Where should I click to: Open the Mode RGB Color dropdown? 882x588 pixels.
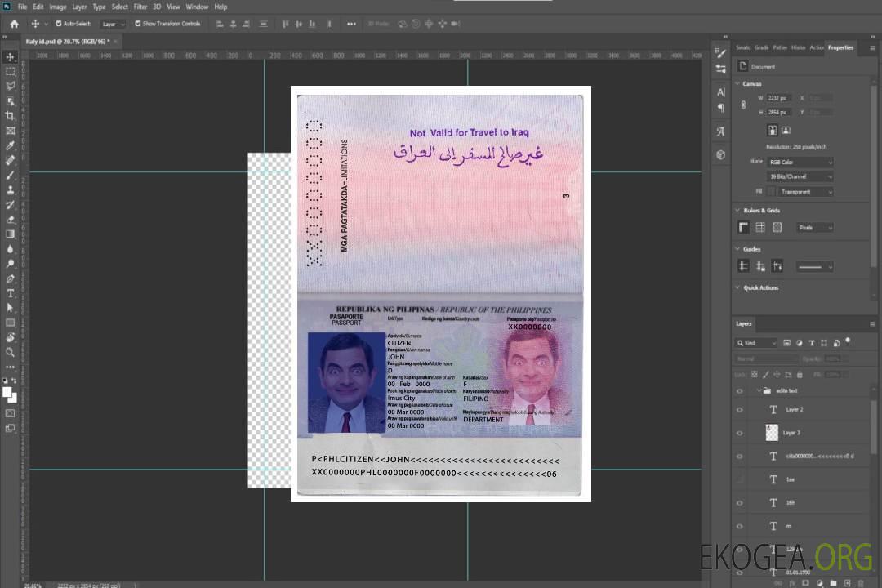coord(800,162)
